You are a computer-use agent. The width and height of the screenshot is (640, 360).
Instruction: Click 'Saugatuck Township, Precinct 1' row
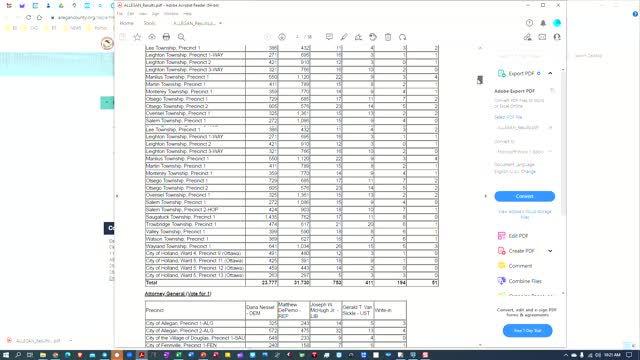click(x=292, y=217)
